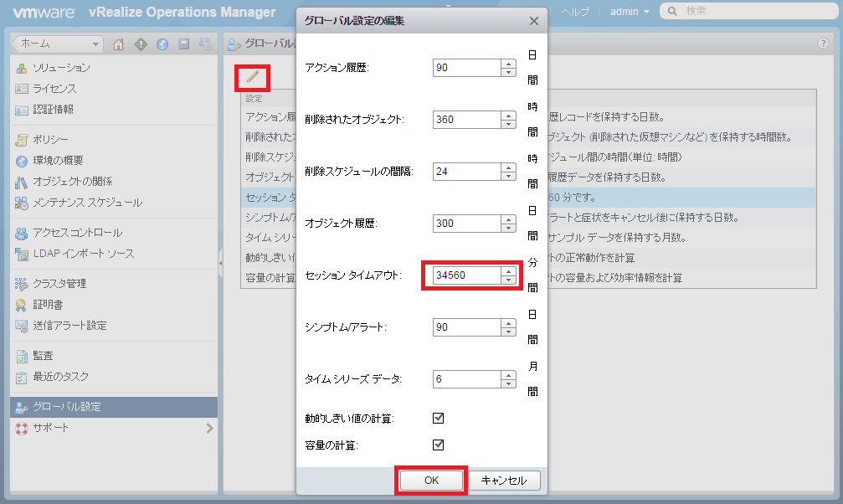The image size is (843, 504).
Task: Decrease 削除スケジュールの間隔 value down arrow
Action: click(508, 176)
